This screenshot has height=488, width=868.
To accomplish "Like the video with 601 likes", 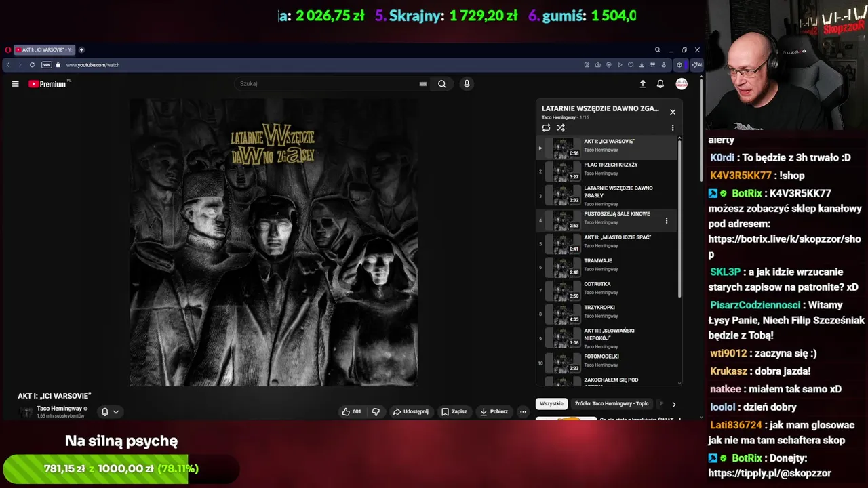I will pos(352,411).
